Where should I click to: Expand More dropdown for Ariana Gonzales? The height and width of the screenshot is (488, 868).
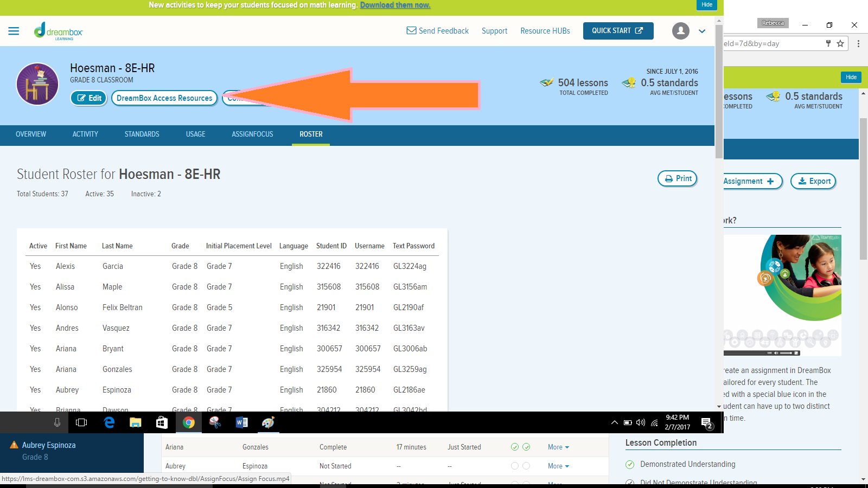click(558, 447)
